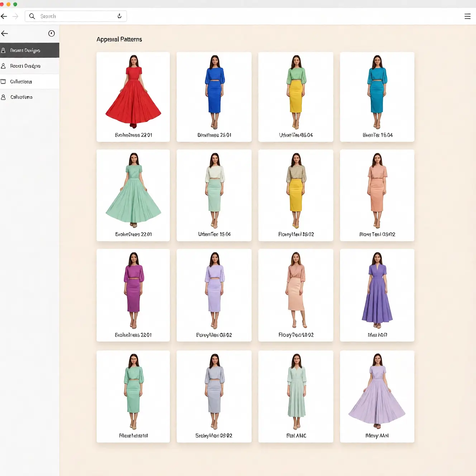The width and height of the screenshot is (476, 476).
Task: Click the browser back arrow in the top toolbar
Action: (x=4, y=16)
